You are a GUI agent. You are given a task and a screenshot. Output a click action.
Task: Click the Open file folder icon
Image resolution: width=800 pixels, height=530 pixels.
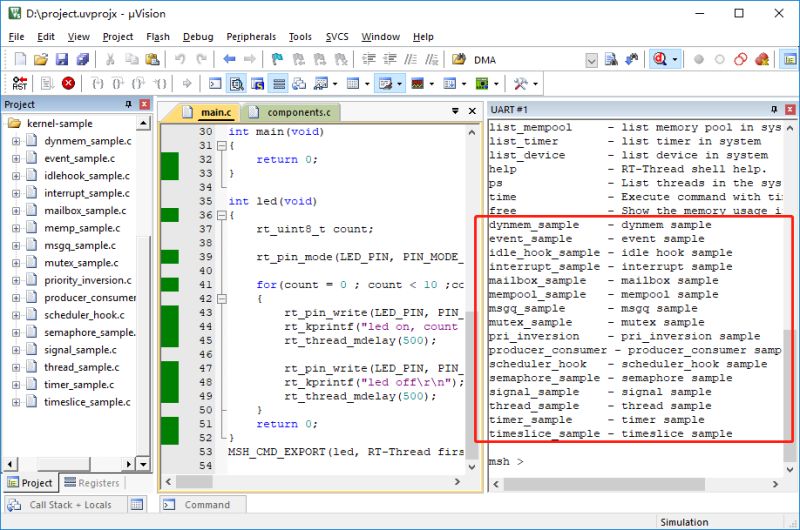pos(41,60)
